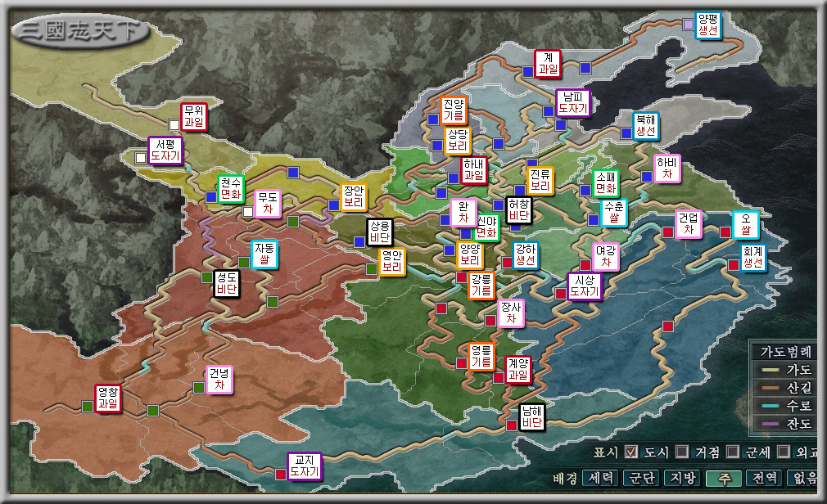827x504 pixels.
Task: Select the green city marker beside 건녕
Action: 199,388
